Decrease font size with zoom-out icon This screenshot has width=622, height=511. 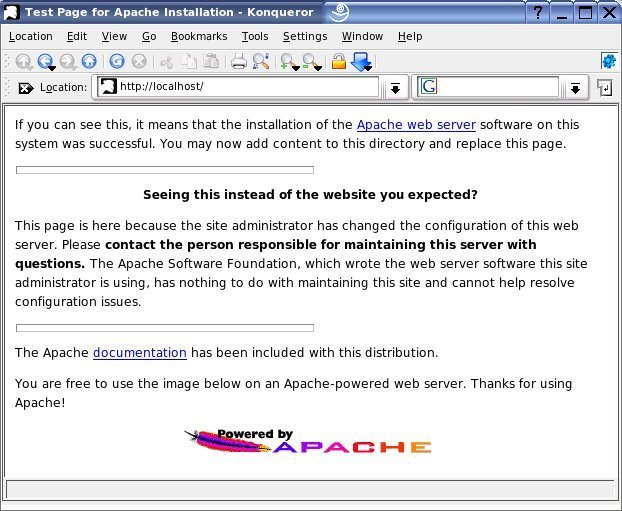[x=311, y=62]
